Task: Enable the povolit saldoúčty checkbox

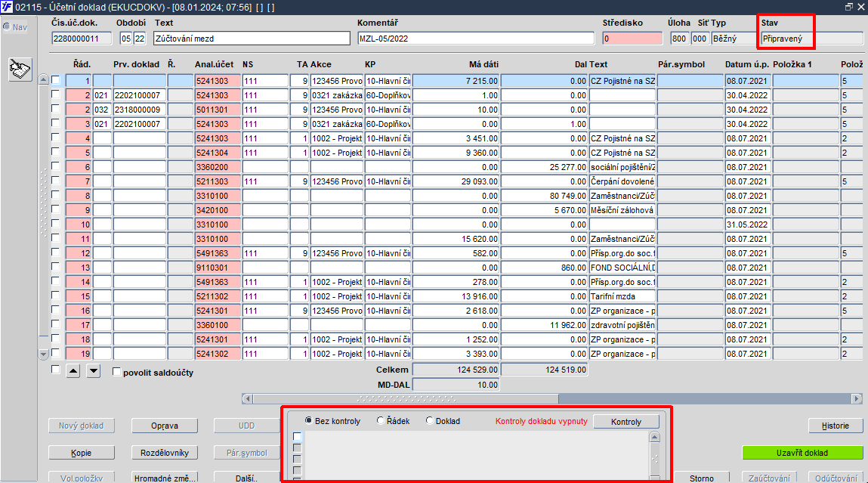Action: point(116,372)
